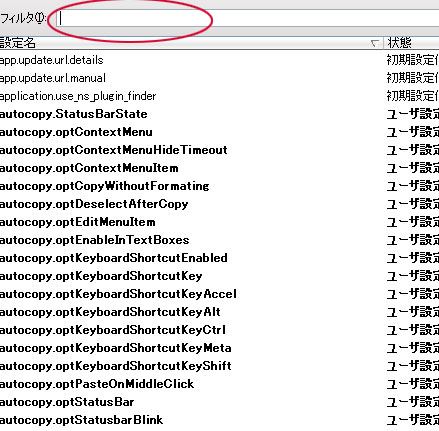Click status cell of autocopy.StatusBarState
Screen dimensions: 439x431
pos(413,114)
